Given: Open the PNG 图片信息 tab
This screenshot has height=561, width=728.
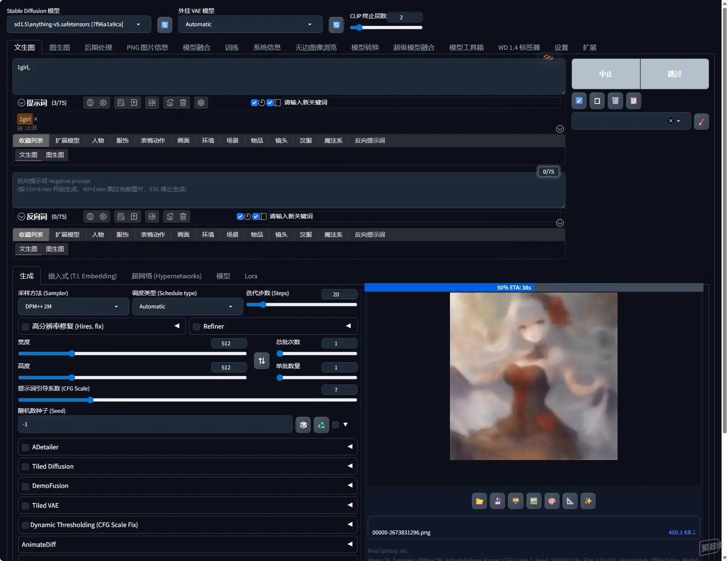Looking at the screenshot, I should (x=147, y=48).
